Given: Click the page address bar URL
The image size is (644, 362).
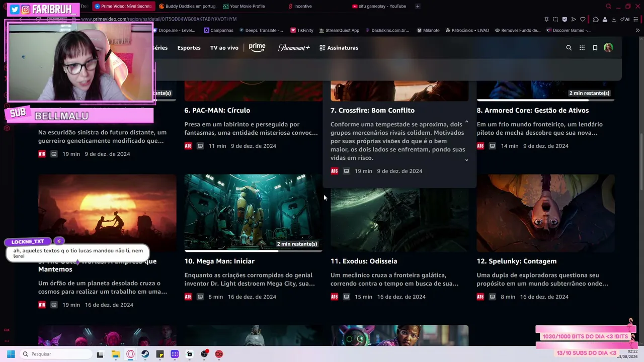Looking at the screenshot, I should pyautogui.click(x=158, y=19).
